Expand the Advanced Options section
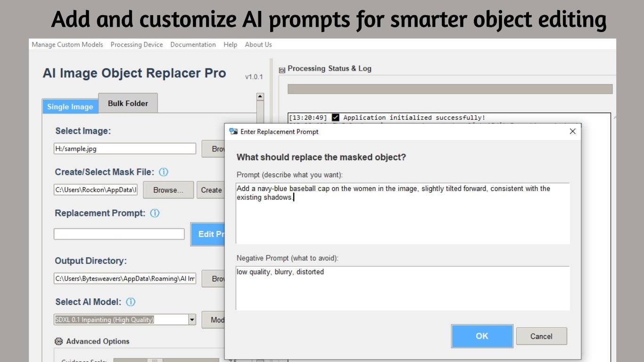The width and height of the screenshot is (644, 362). pos(97,341)
